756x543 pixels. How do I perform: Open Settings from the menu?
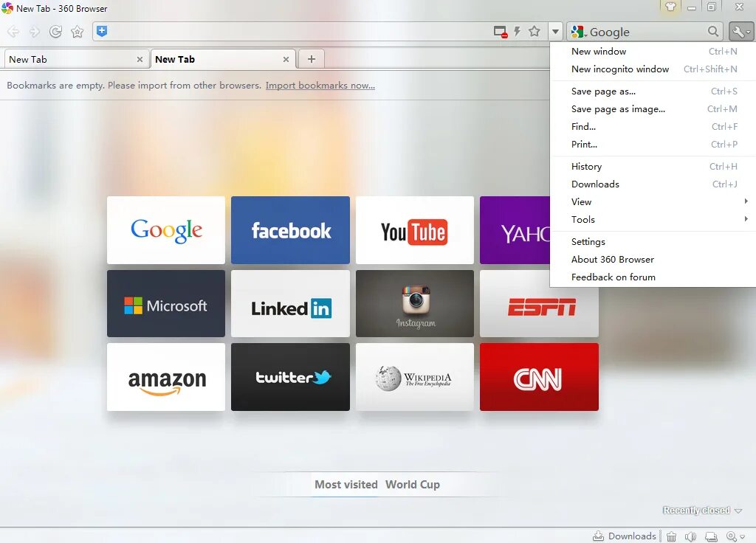653,242
